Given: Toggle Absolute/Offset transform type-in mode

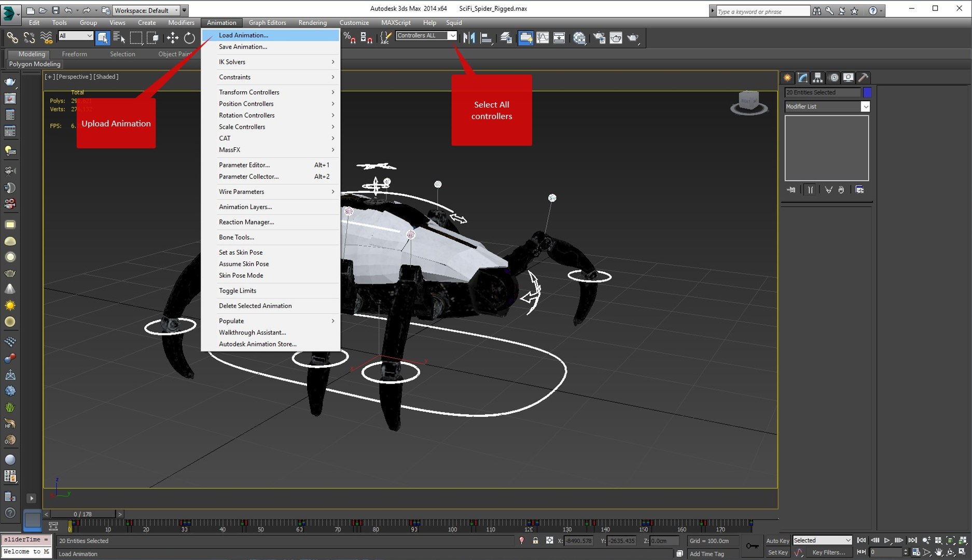Looking at the screenshot, I should 549,540.
